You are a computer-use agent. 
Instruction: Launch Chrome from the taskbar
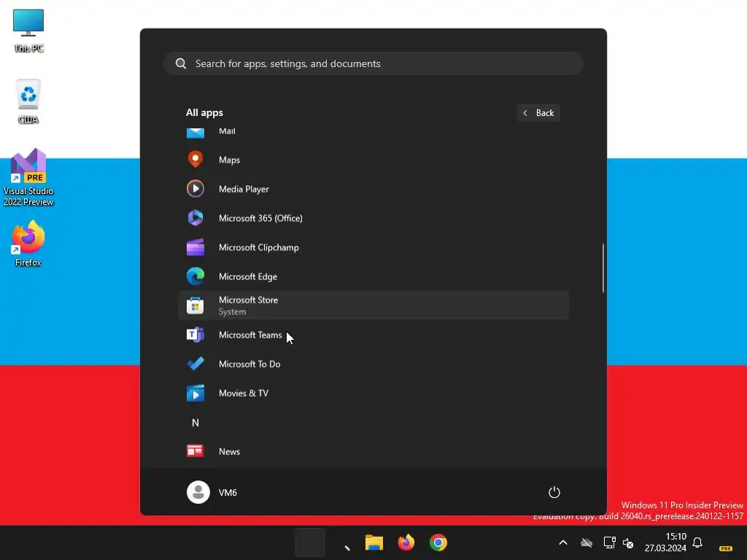[x=438, y=542]
